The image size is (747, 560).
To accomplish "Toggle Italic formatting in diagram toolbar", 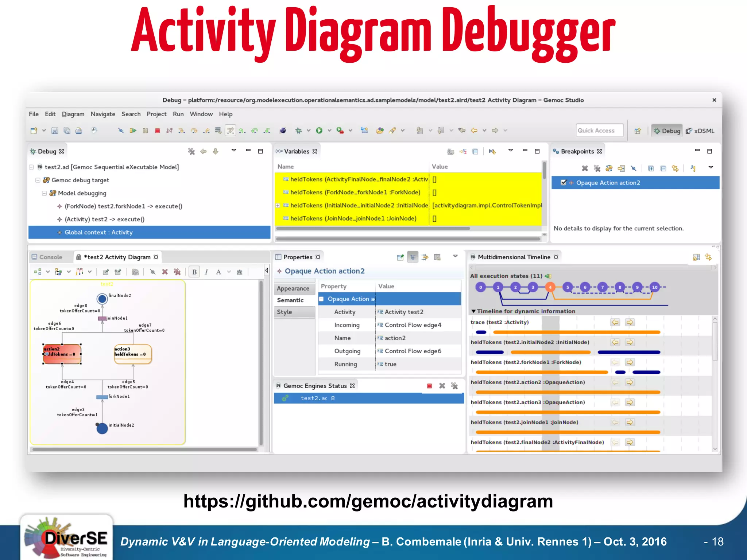I will tap(206, 272).
